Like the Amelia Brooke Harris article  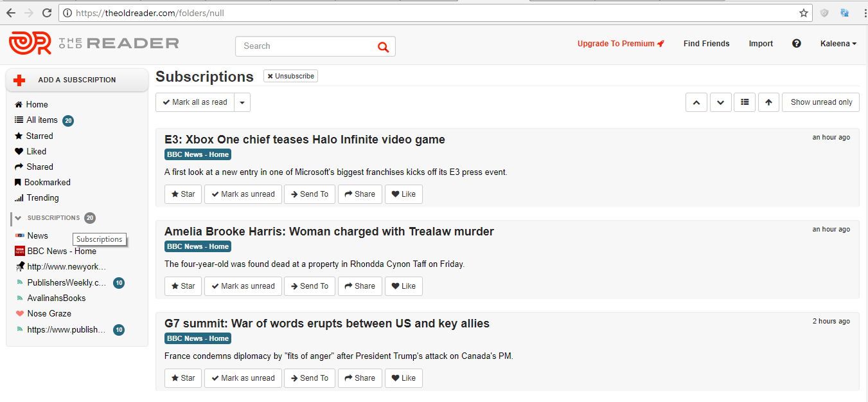[x=403, y=286]
